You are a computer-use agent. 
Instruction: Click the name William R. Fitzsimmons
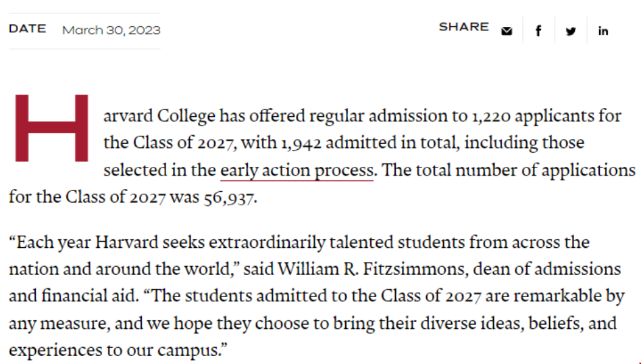(x=371, y=269)
